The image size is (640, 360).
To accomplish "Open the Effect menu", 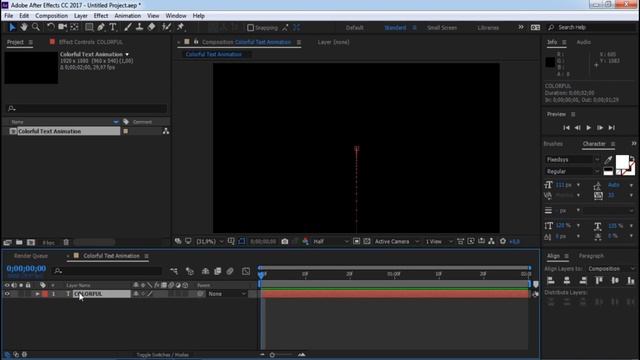I will [101, 16].
